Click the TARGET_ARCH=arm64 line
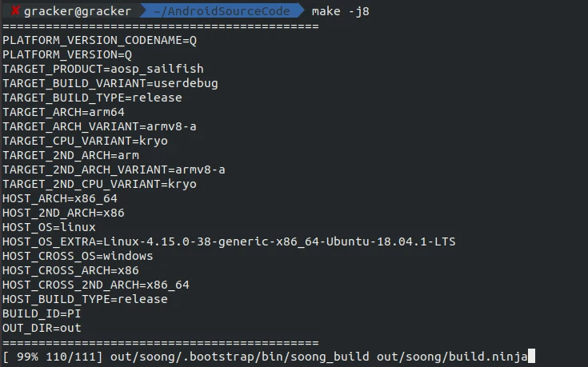The image size is (588, 367). (x=63, y=112)
